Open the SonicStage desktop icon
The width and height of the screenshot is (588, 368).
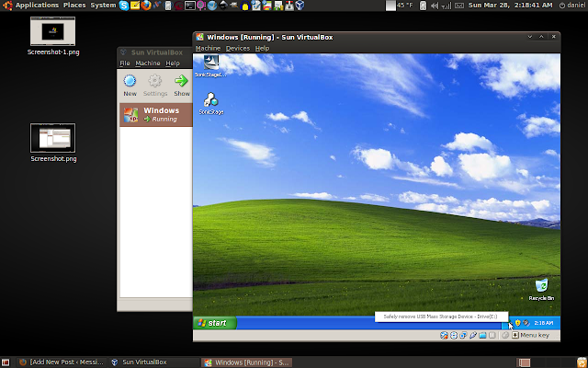[211, 104]
